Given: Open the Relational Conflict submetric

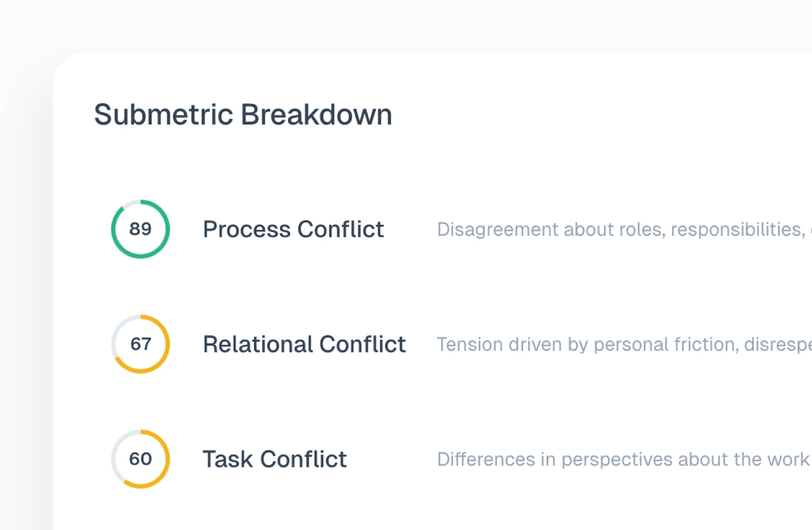Looking at the screenshot, I should click(304, 344).
